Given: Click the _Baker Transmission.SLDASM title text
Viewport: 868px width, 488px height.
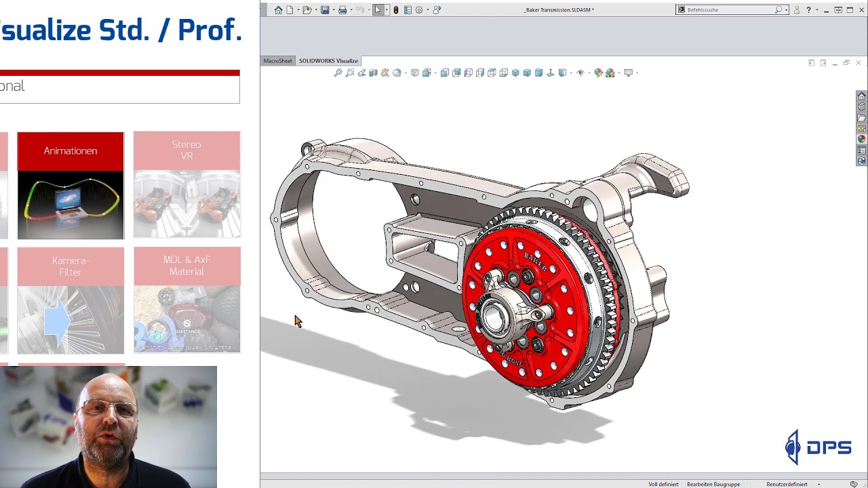Looking at the screenshot, I should [559, 10].
